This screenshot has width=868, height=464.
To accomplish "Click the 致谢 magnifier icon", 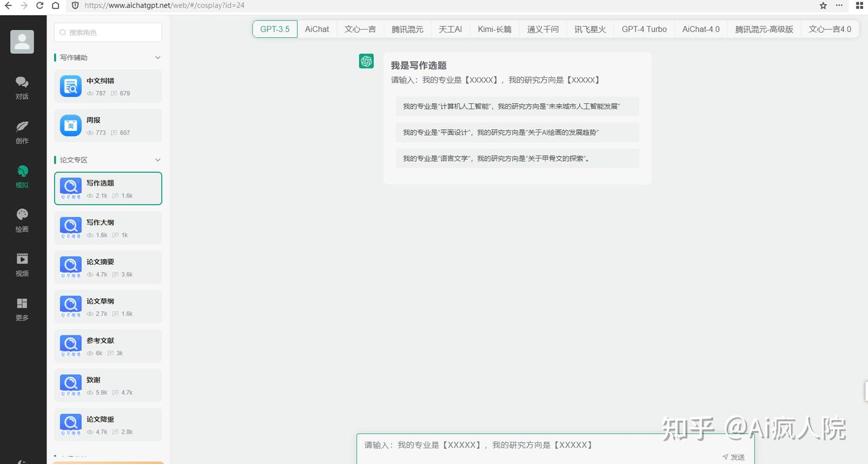I will (71, 385).
